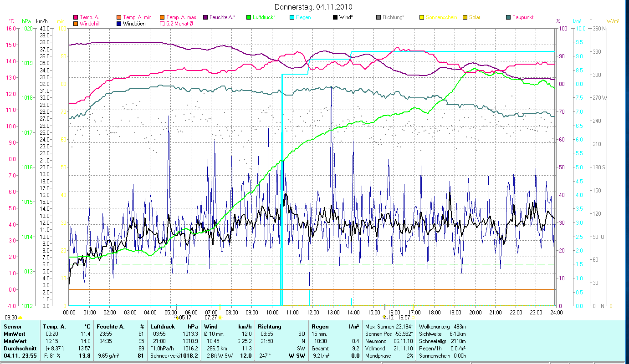The height and width of the screenshot is (364, 629).
Task: Click the 16:57 sunset marker below axis
Action: click(x=404, y=317)
